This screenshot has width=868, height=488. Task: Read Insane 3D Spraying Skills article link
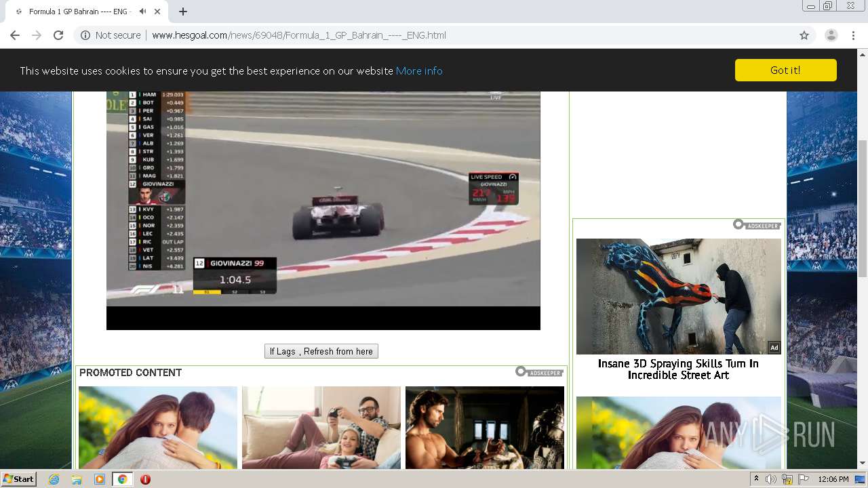(x=678, y=369)
